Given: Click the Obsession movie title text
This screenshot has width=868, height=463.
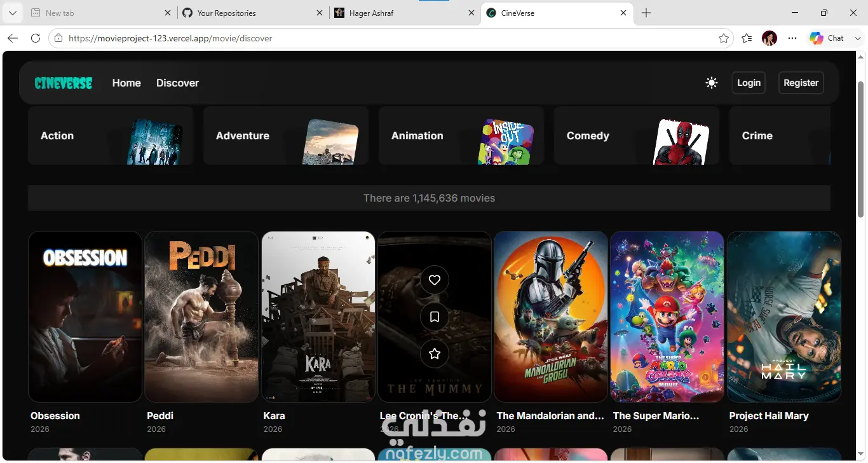Looking at the screenshot, I should tap(55, 416).
